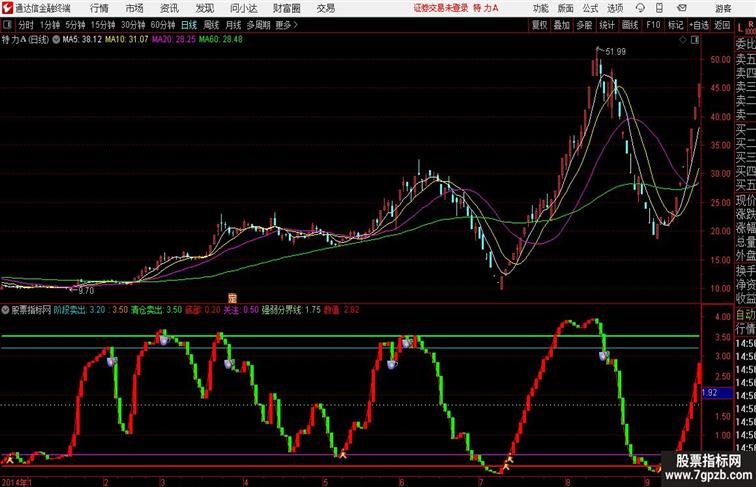Switch to the 30分钟 period tab
756x487 pixels.
tap(133, 25)
